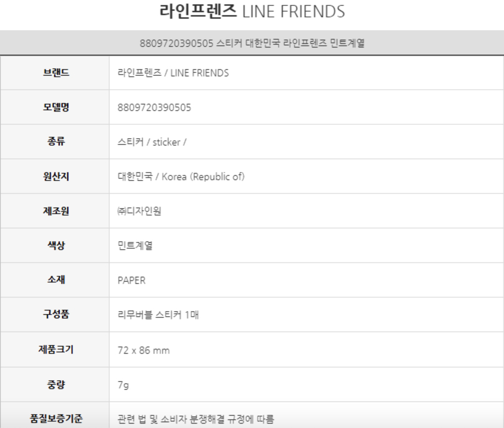This screenshot has height=428, width=504.
Task: Click the 민트계열 value in the 색상 row
Action: click(135, 246)
